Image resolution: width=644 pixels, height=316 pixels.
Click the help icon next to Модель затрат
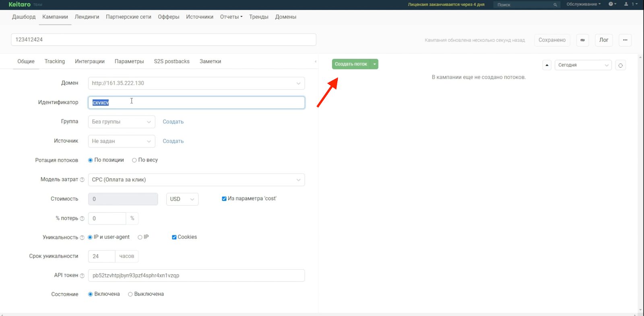tap(82, 180)
